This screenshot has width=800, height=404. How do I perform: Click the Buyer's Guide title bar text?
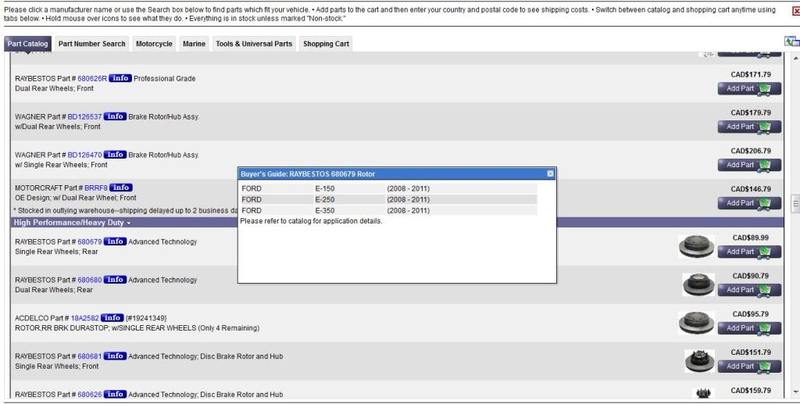click(x=308, y=174)
